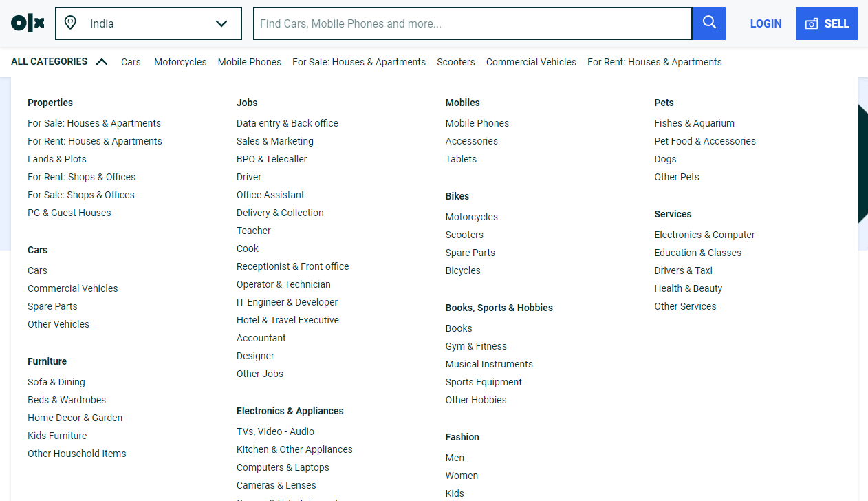
Task: Click the LOGIN button
Action: 766,23
